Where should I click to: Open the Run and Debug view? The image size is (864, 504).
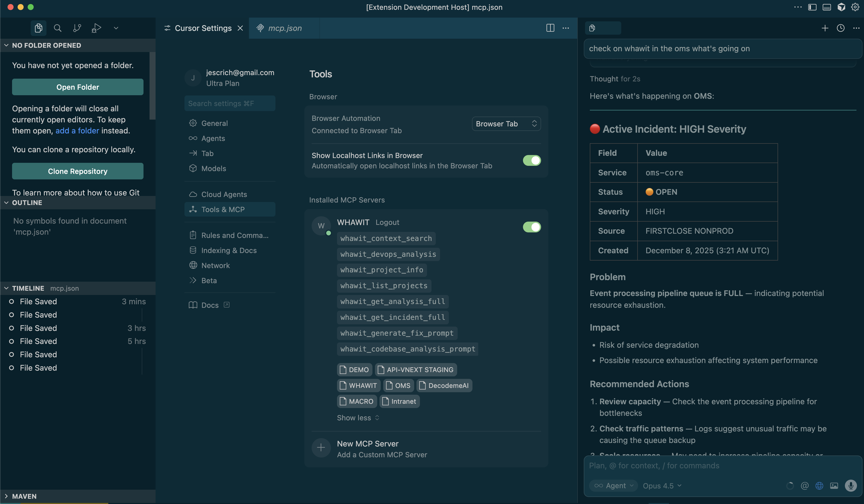click(x=96, y=28)
